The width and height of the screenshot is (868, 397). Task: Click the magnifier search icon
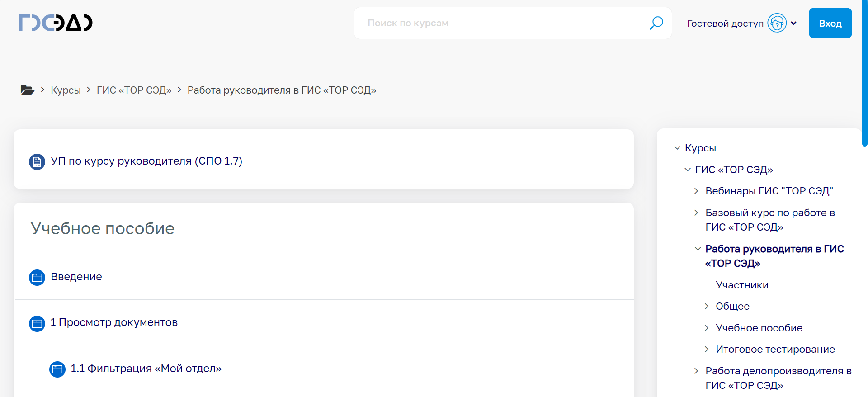tap(656, 23)
